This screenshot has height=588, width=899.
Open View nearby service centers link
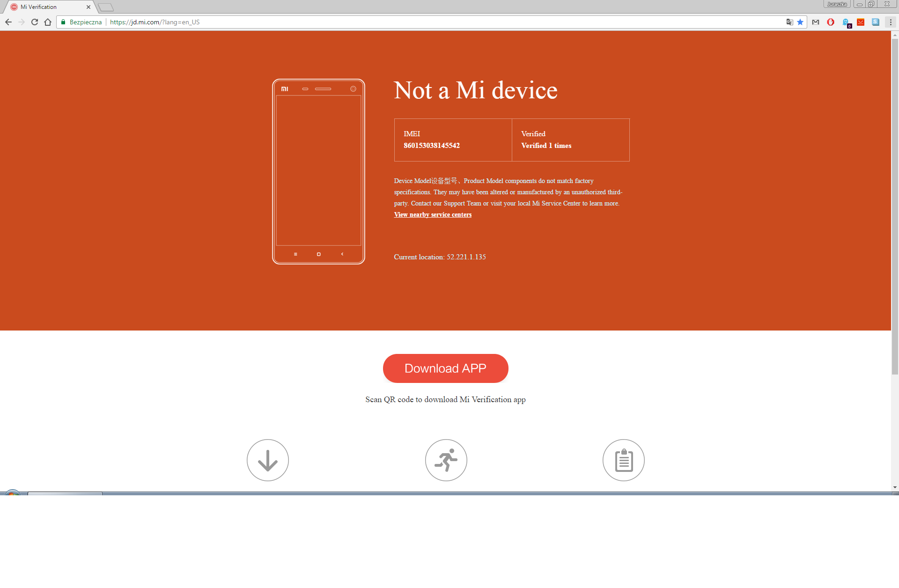pos(433,215)
